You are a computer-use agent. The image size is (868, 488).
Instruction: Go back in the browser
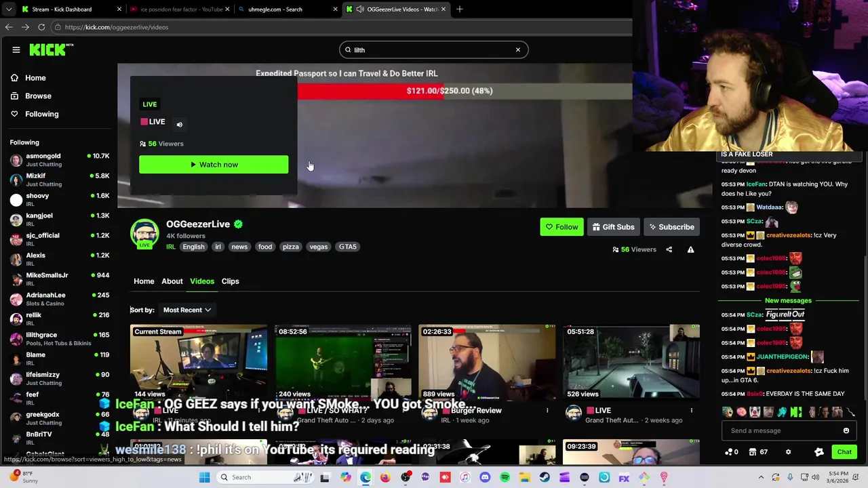(x=9, y=27)
